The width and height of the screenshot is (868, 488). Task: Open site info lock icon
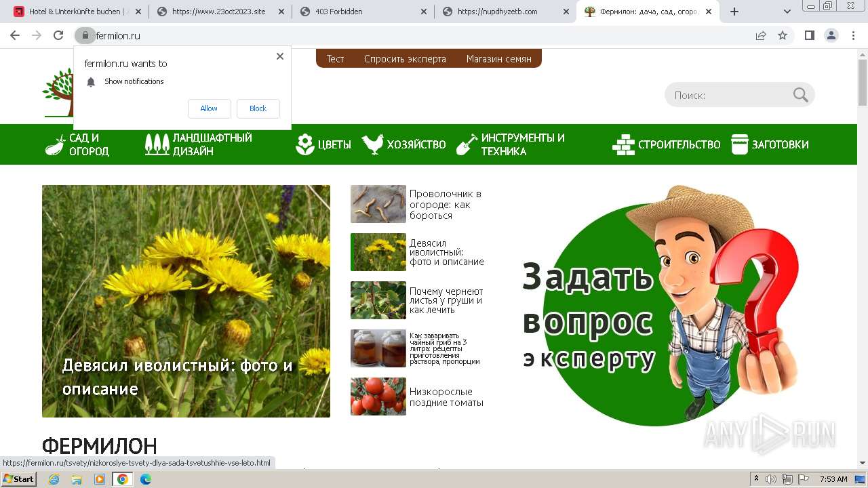(x=85, y=35)
